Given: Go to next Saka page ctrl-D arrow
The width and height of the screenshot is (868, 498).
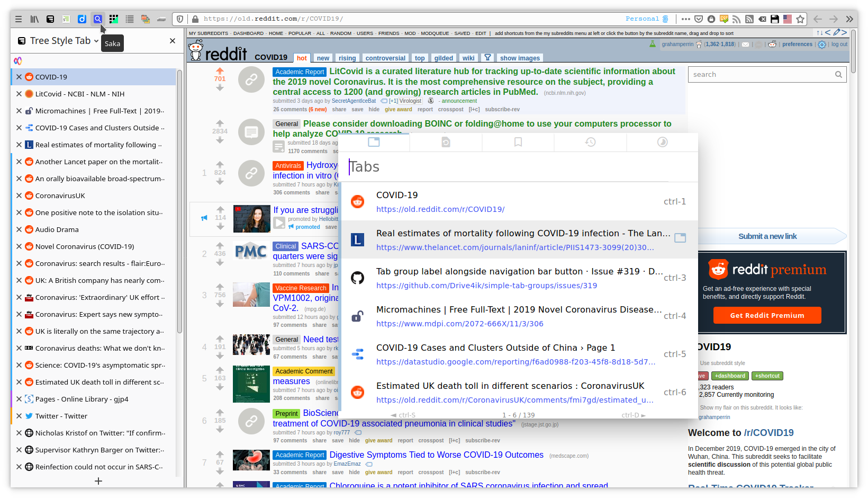Looking at the screenshot, I should pos(634,415).
